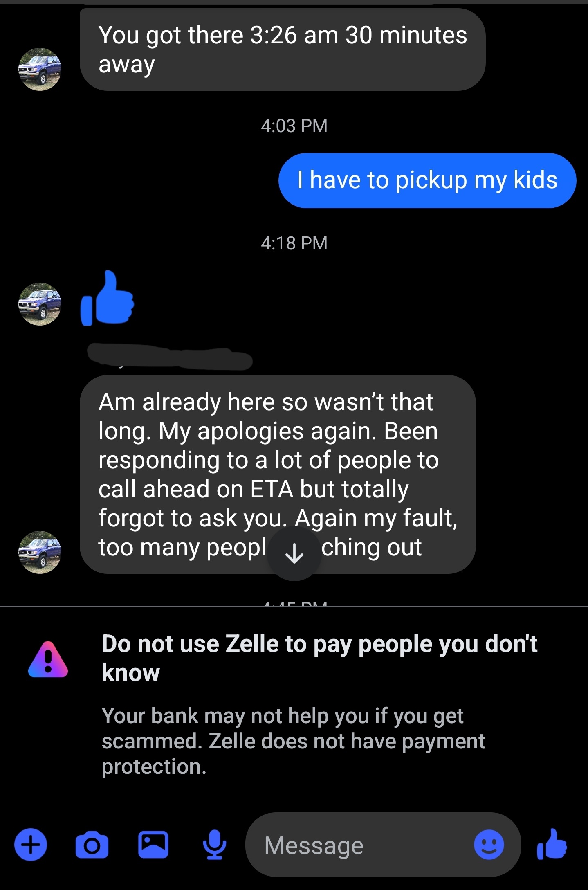Tap the received blue thumbs-up sticker
Screen dimensions: 588x890
click(x=108, y=298)
